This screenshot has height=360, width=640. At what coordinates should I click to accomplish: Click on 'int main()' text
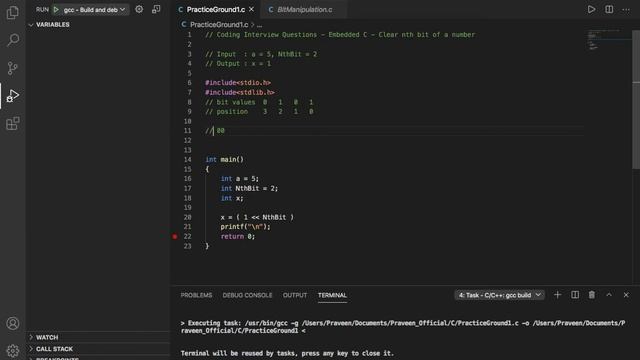[x=224, y=160]
